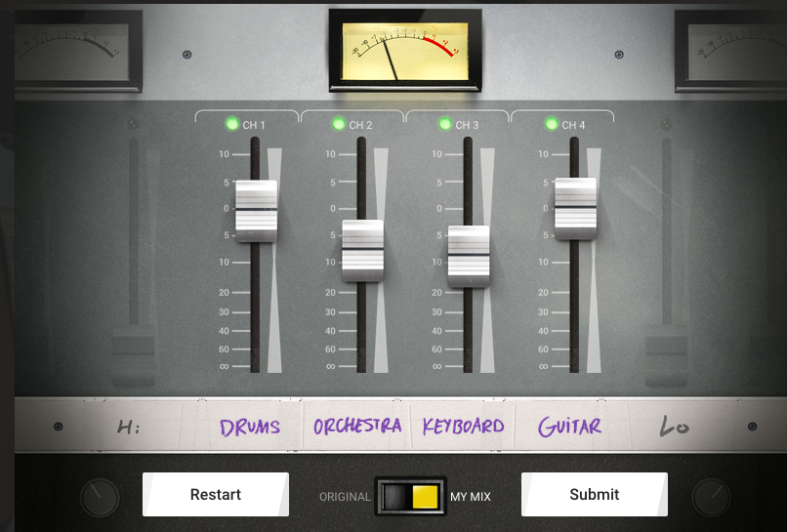The height and width of the screenshot is (532, 787).
Task: Toggle the CH 2 green LED
Action: [339, 123]
